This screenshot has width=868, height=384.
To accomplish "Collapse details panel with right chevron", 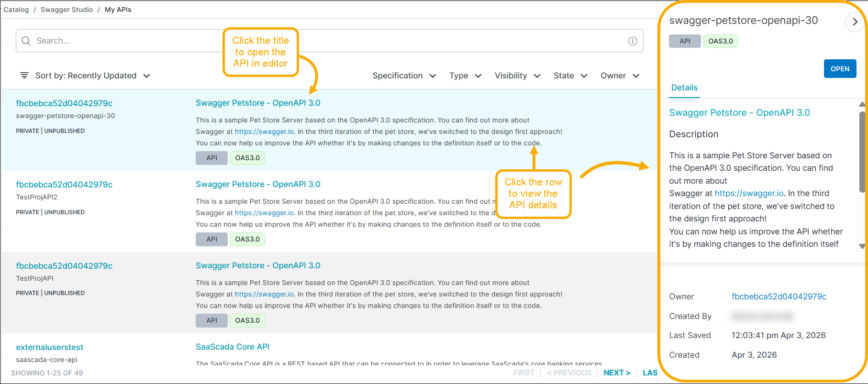I will pyautogui.click(x=855, y=22).
